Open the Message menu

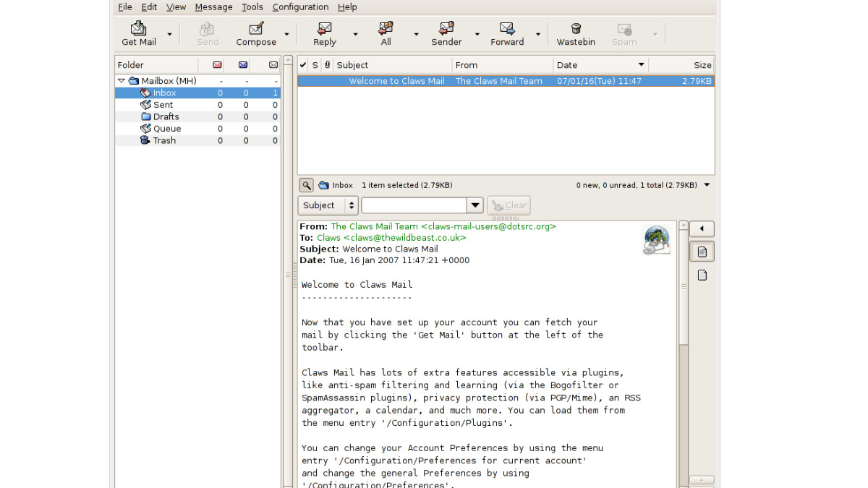point(213,7)
